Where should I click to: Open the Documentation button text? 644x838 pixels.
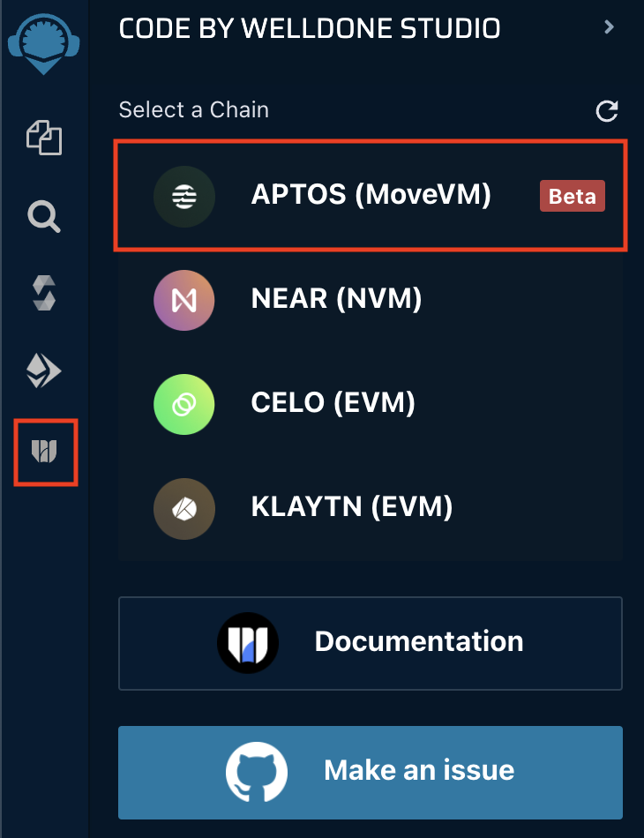[x=418, y=641]
